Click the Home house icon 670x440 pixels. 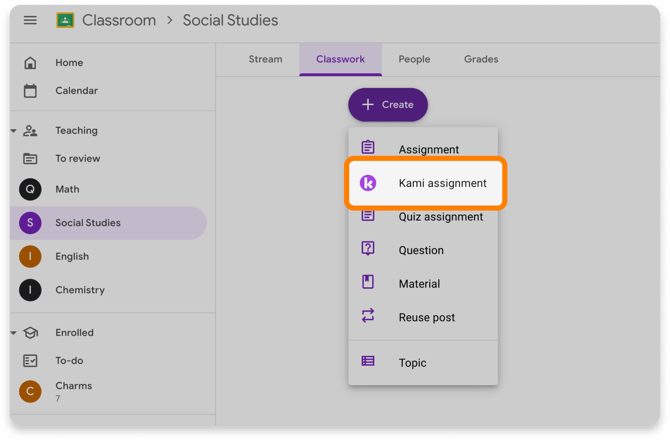30,63
